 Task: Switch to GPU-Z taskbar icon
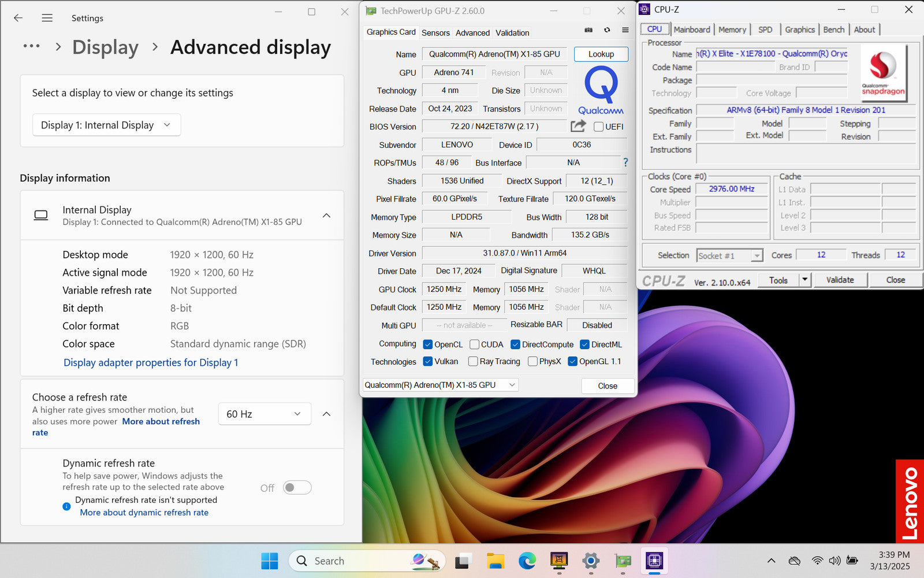[623, 561]
